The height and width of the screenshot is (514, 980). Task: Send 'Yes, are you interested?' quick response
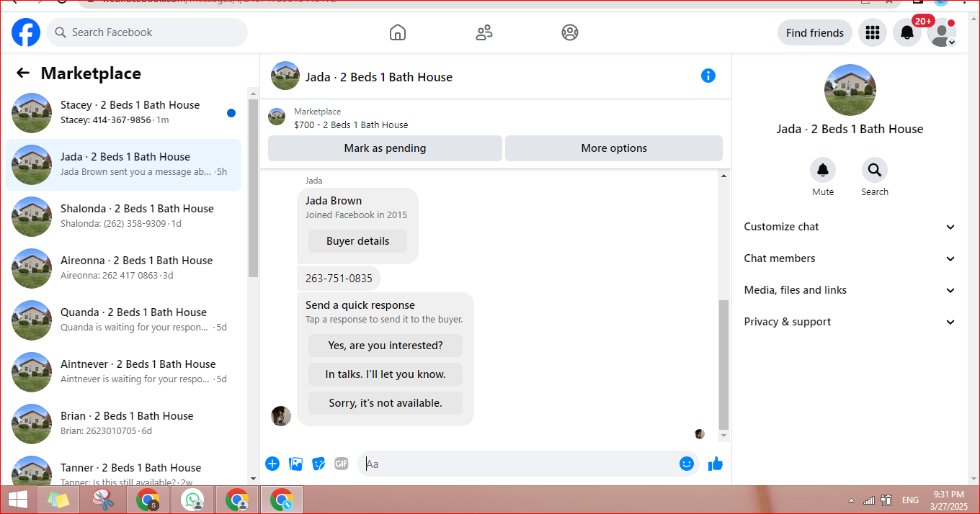tap(386, 346)
